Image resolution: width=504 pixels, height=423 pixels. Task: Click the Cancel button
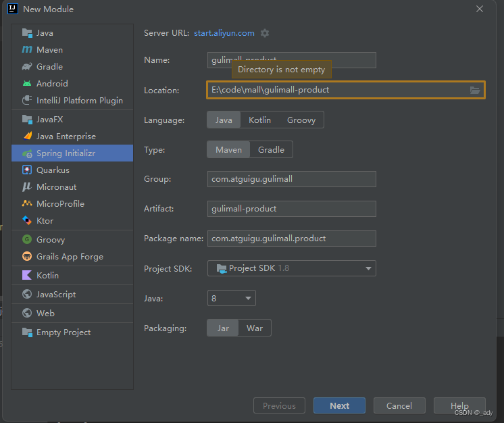coord(399,405)
